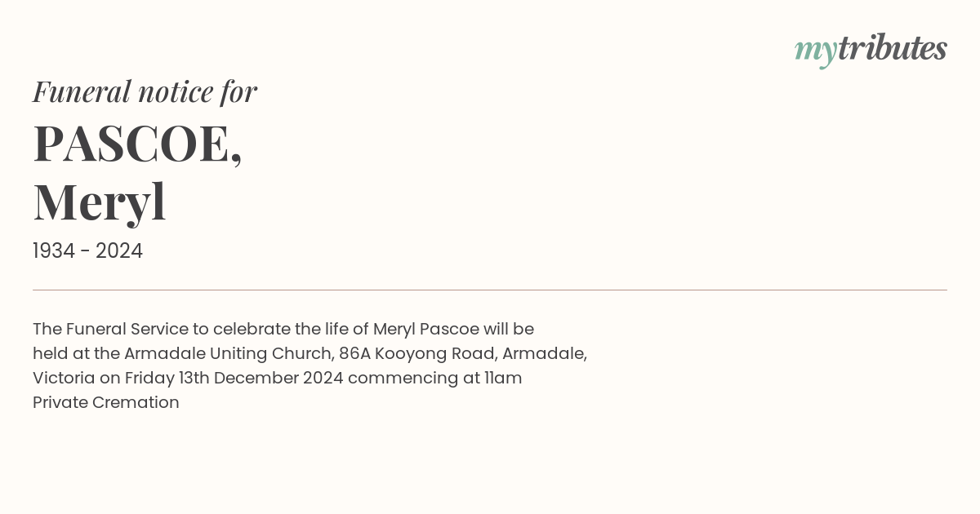The width and height of the screenshot is (980, 514).
Task: Select the year 2024 below the name
Action: 119,251
